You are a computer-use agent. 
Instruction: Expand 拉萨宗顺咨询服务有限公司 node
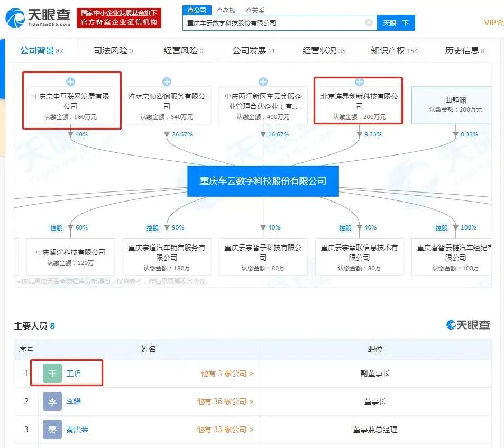[167, 81]
